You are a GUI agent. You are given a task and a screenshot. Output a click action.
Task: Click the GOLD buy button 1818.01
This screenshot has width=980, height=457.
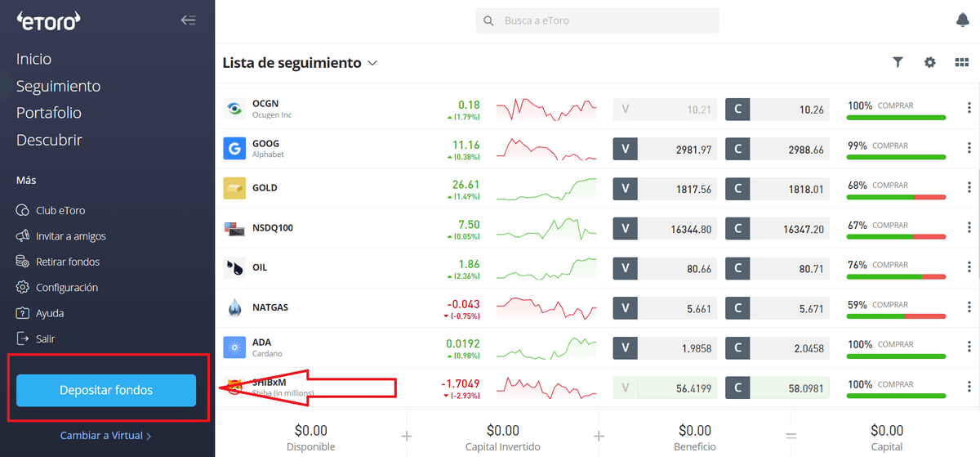(777, 189)
